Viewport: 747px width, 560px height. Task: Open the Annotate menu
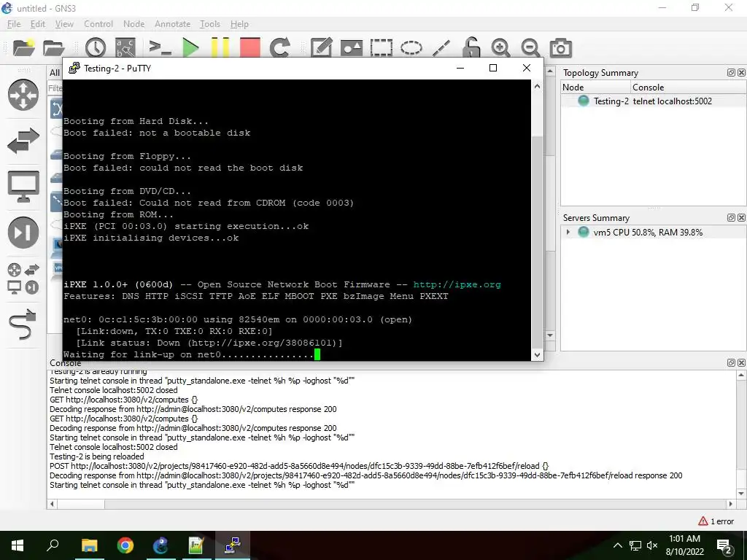tap(172, 24)
